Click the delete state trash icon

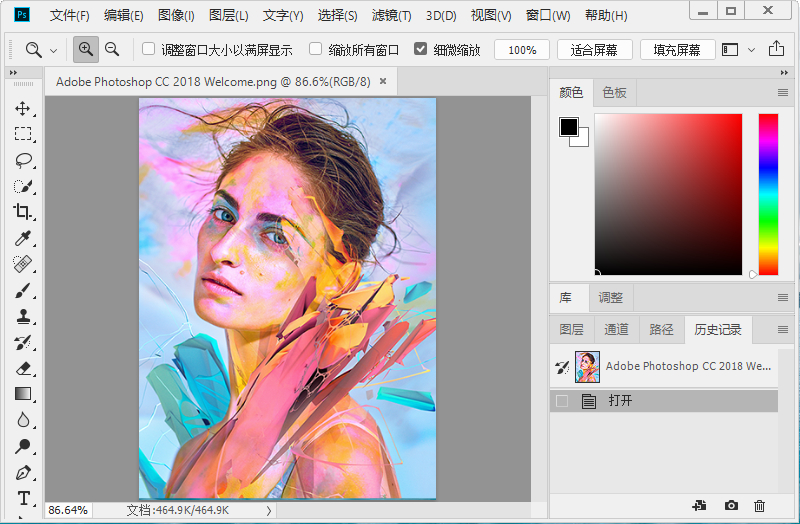click(759, 507)
